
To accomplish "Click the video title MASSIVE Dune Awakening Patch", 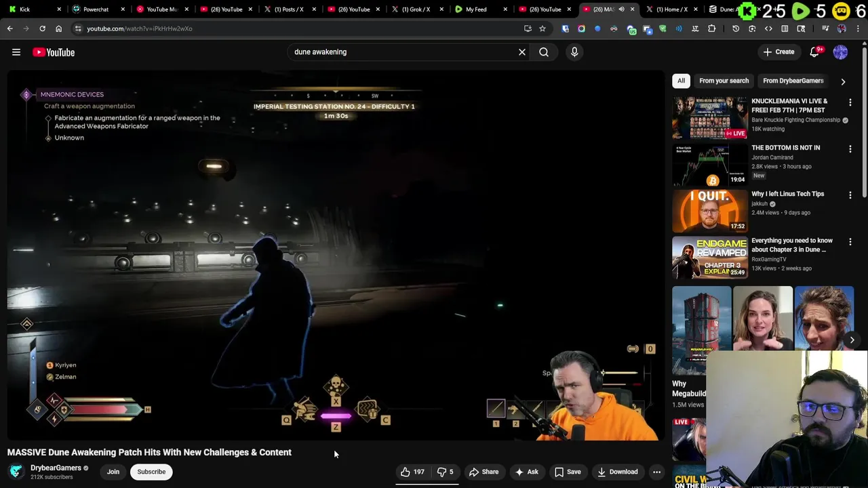I will pos(149,452).
